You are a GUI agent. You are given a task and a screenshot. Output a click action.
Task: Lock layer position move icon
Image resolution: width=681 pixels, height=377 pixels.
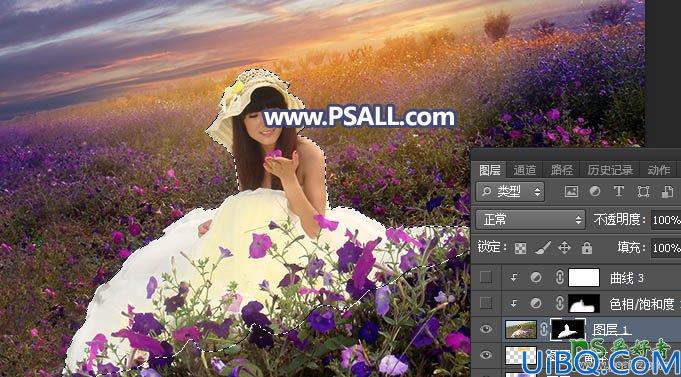pos(564,248)
